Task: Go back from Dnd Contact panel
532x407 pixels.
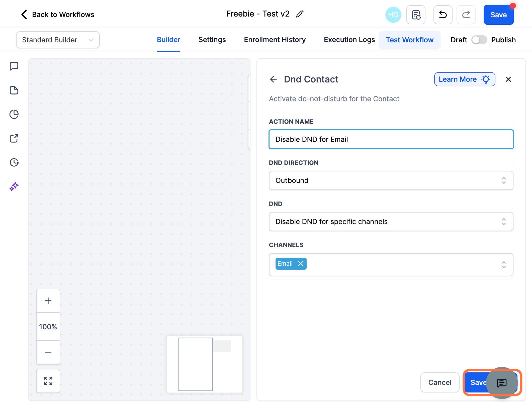Action: (274, 79)
